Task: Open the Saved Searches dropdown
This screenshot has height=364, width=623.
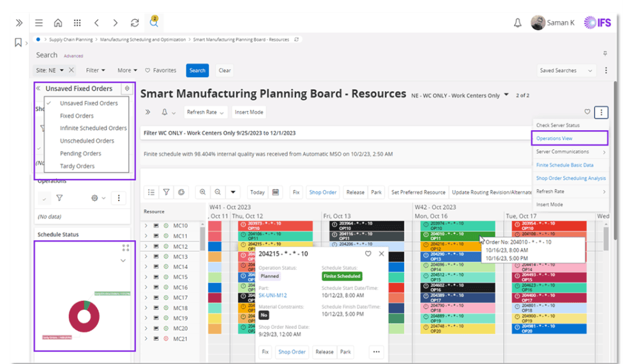Action: [x=566, y=71]
